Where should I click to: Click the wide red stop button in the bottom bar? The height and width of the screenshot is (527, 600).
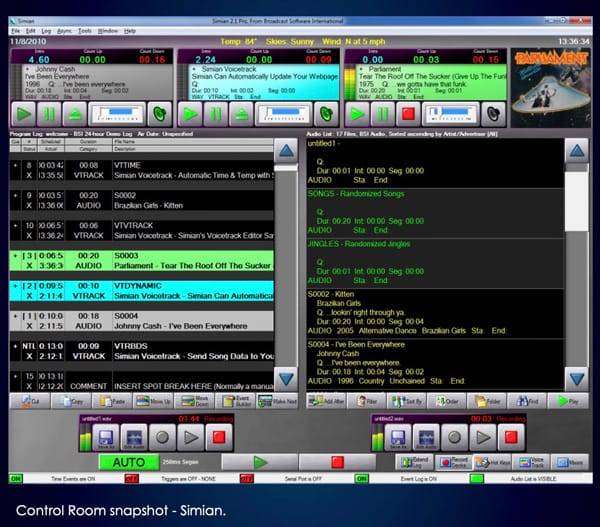click(337, 462)
